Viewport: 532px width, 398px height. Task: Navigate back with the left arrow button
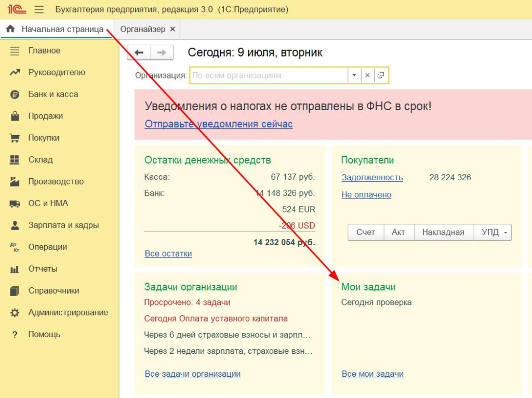[x=139, y=52]
